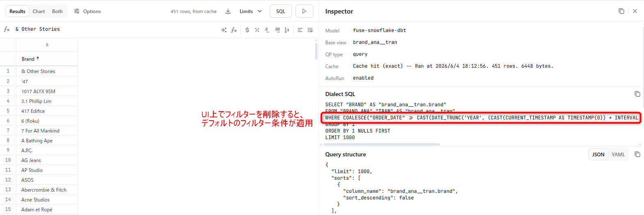Image resolution: width=644 pixels, height=215 pixels.
Task: Copy the Dialect SQL
Action: [637, 94]
